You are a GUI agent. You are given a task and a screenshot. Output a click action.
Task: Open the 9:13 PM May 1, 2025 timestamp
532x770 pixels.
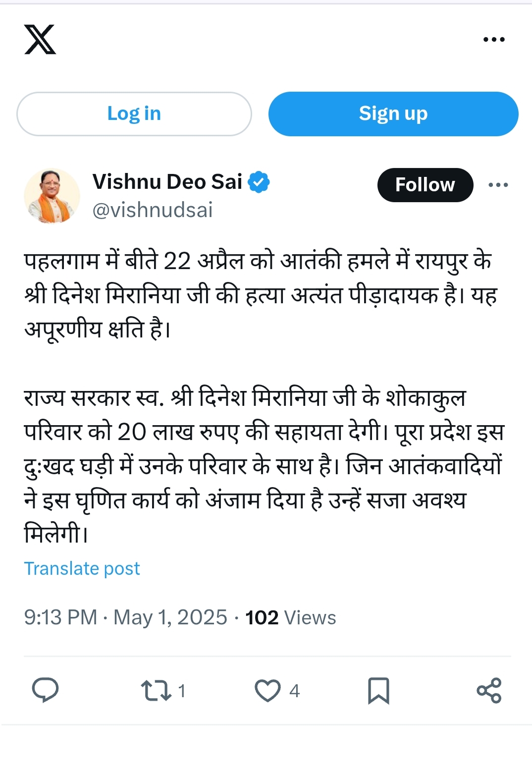125,617
